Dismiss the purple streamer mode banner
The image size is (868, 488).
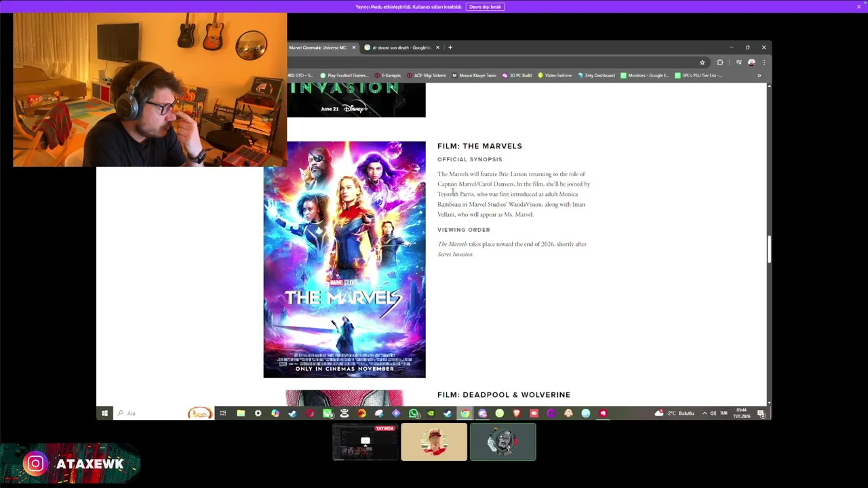859,7
